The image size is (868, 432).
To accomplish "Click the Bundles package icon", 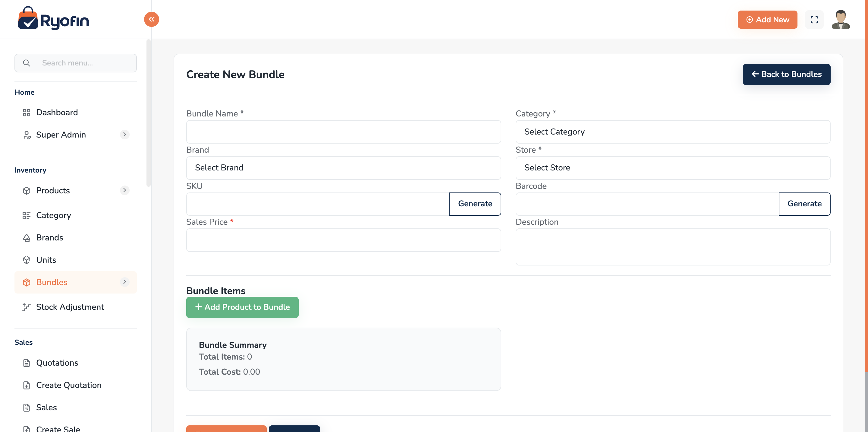I will (27, 282).
